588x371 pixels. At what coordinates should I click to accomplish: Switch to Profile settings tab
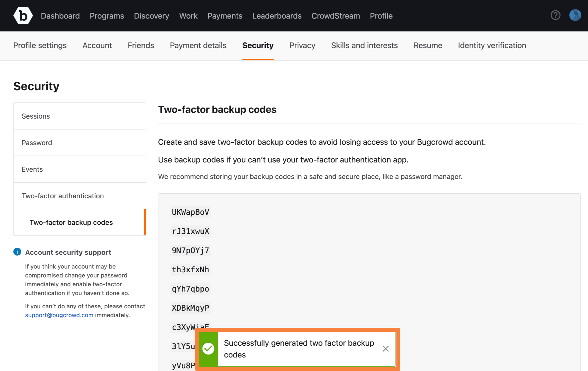pyautogui.click(x=40, y=46)
